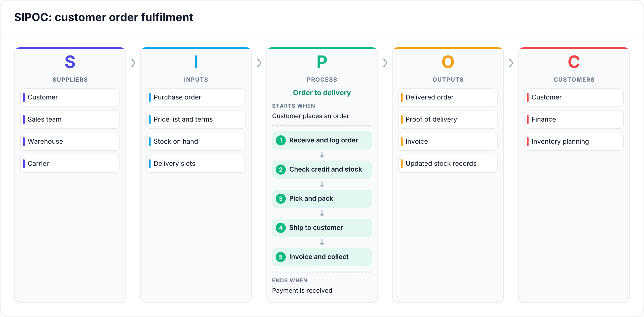Image resolution: width=644 pixels, height=317 pixels.
Task: Select the Ship to customer step
Action: pos(322,228)
